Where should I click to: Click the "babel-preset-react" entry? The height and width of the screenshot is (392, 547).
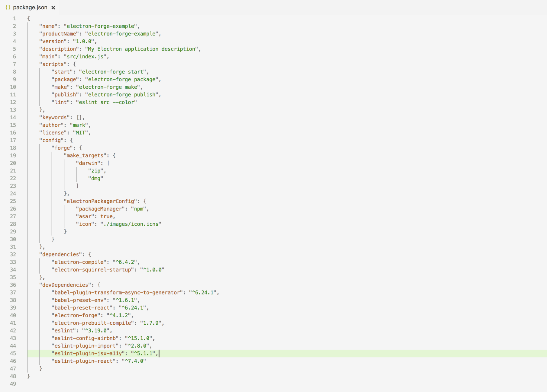point(82,308)
